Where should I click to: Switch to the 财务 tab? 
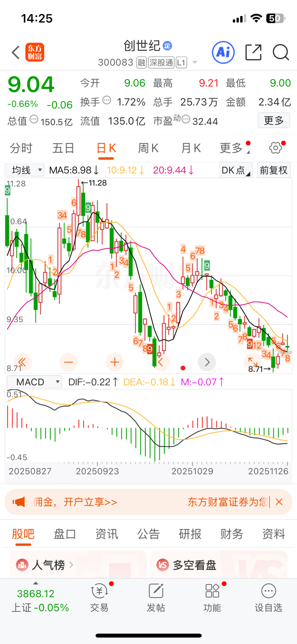[x=232, y=534]
